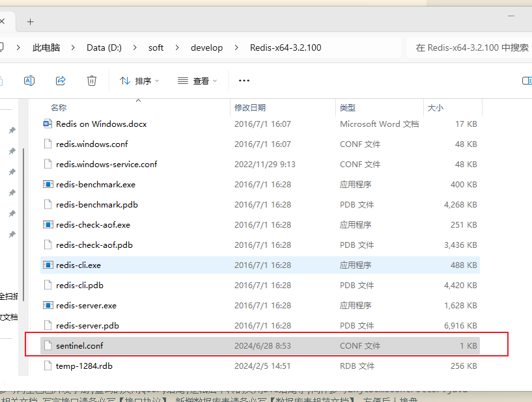The image size is (532, 402).
Task: Select redis-server.exe file
Action: point(260,305)
